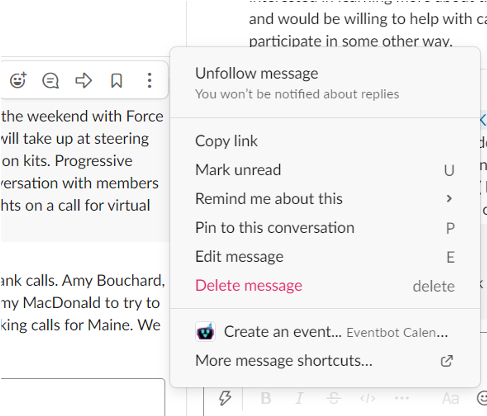Expand Remind me about this submenu
Screen dimensions: 487x416
pos(325,199)
